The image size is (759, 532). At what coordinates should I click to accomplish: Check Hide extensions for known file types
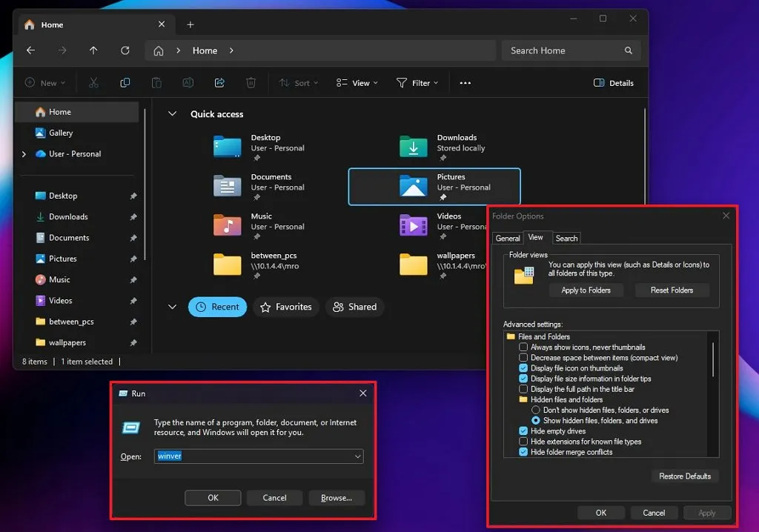(x=523, y=441)
